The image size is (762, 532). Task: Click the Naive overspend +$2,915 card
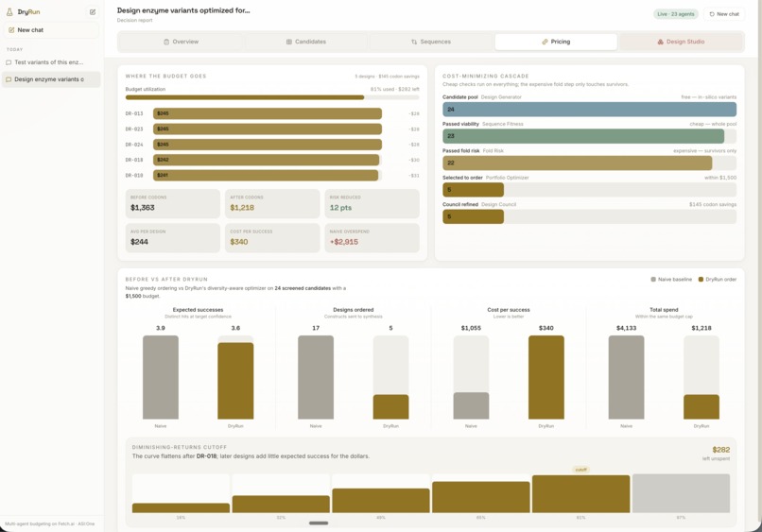coord(372,237)
